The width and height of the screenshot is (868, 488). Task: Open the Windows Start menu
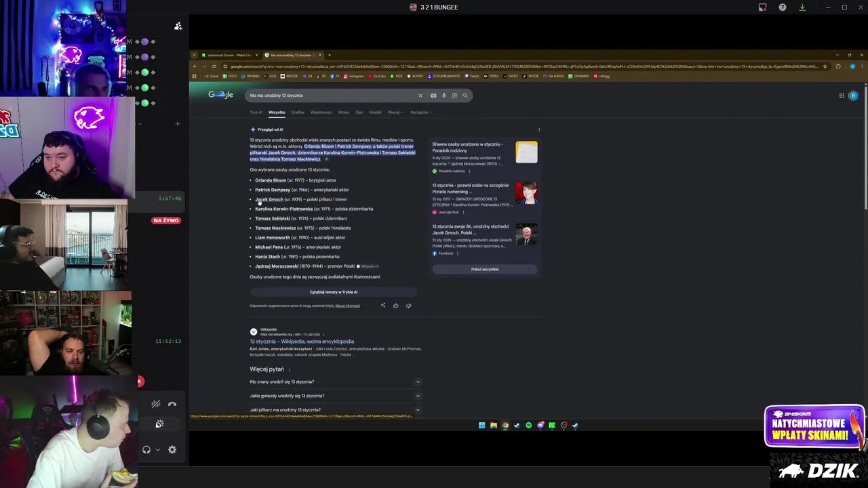[482, 426]
